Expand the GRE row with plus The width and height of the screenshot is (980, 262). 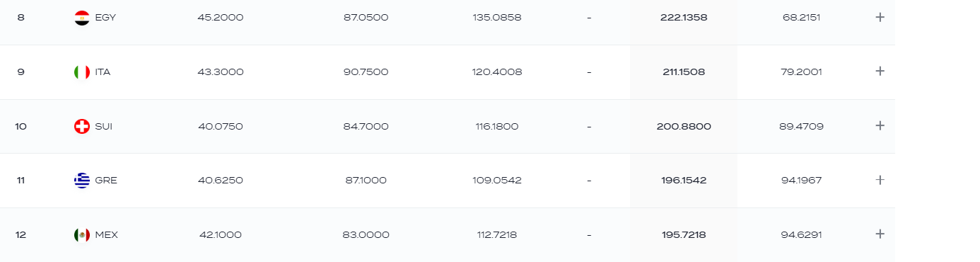(880, 180)
